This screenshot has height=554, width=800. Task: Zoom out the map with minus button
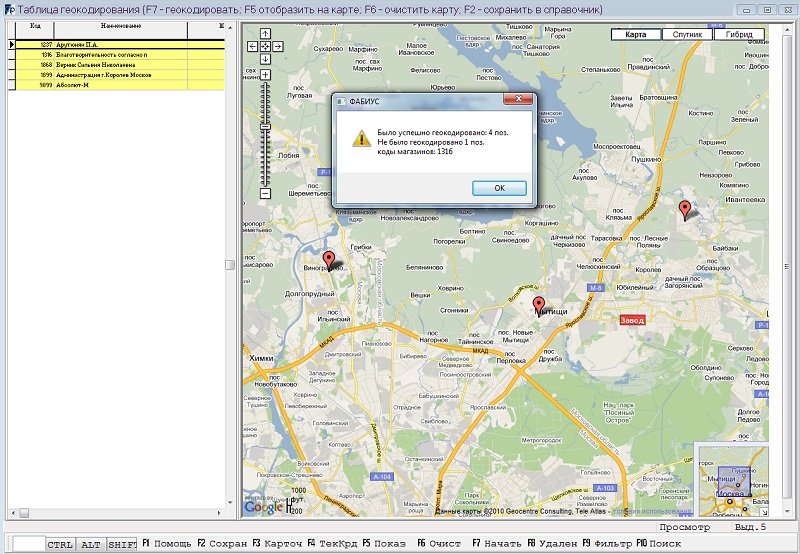point(265,193)
